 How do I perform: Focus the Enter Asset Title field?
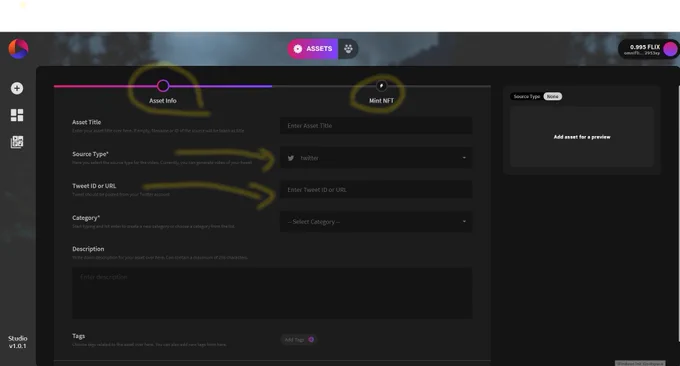pyautogui.click(x=376, y=126)
